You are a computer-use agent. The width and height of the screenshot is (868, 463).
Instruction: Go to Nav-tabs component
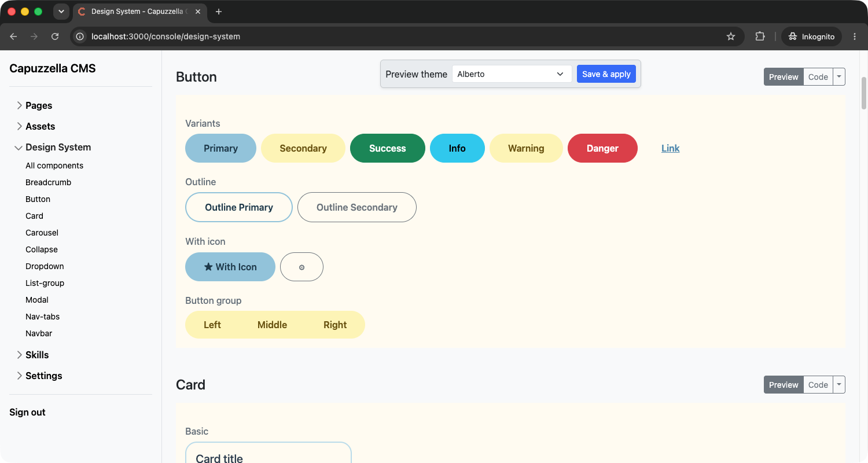pos(43,317)
